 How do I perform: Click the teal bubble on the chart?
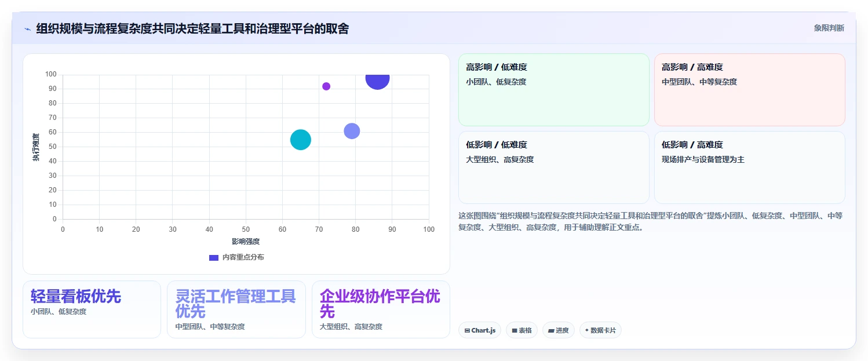coord(301,140)
